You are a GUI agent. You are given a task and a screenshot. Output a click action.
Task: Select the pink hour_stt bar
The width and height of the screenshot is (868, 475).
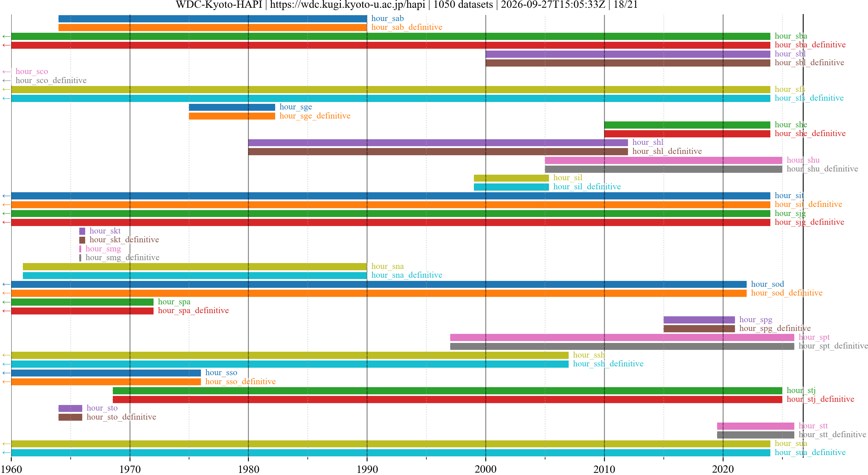[755, 426]
